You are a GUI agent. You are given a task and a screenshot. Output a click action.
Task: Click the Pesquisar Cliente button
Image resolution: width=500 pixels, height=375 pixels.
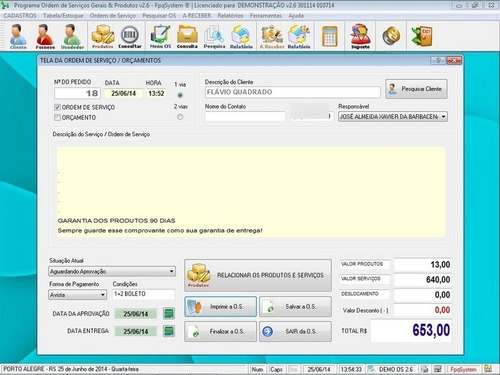tap(416, 89)
